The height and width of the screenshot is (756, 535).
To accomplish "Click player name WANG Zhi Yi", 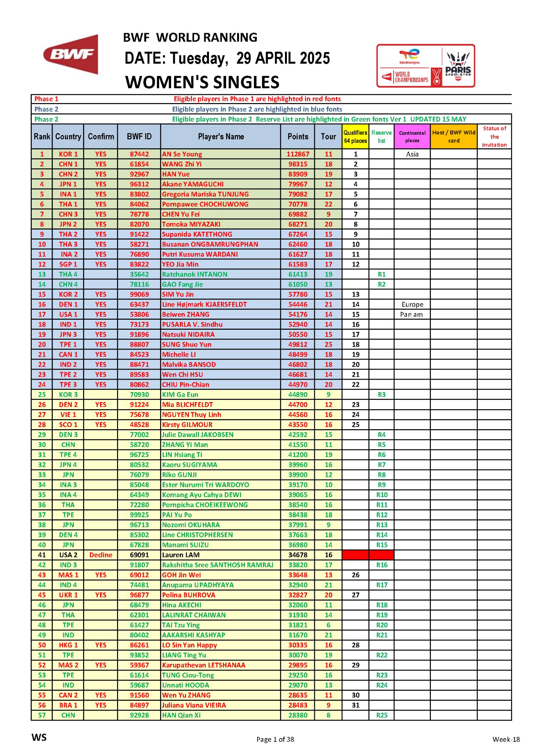I will [182, 164].
